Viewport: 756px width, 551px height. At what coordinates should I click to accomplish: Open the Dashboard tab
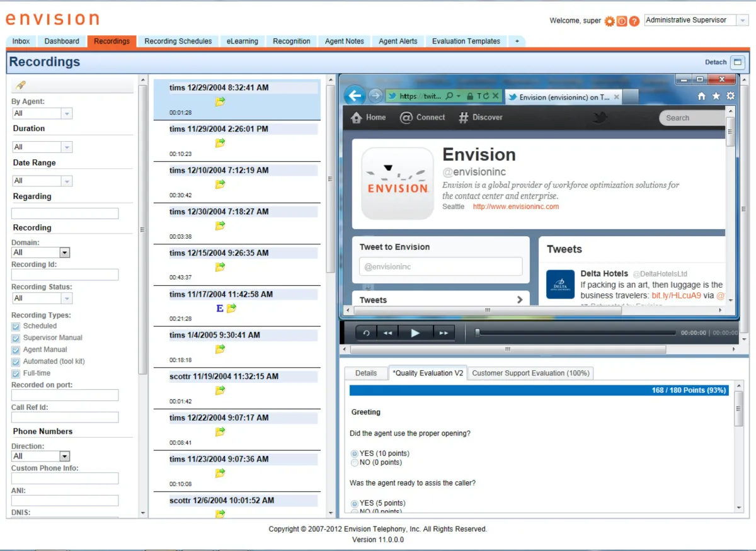pos(62,42)
